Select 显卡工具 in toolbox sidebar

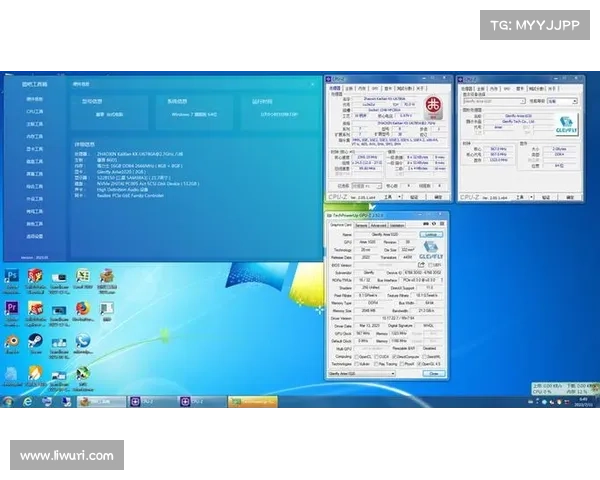[x=35, y=149]
